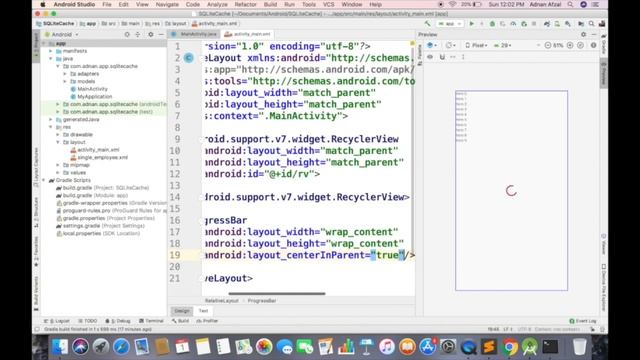
Task: Toggle the Device File Explorer strip button
Action: [604, 288]
